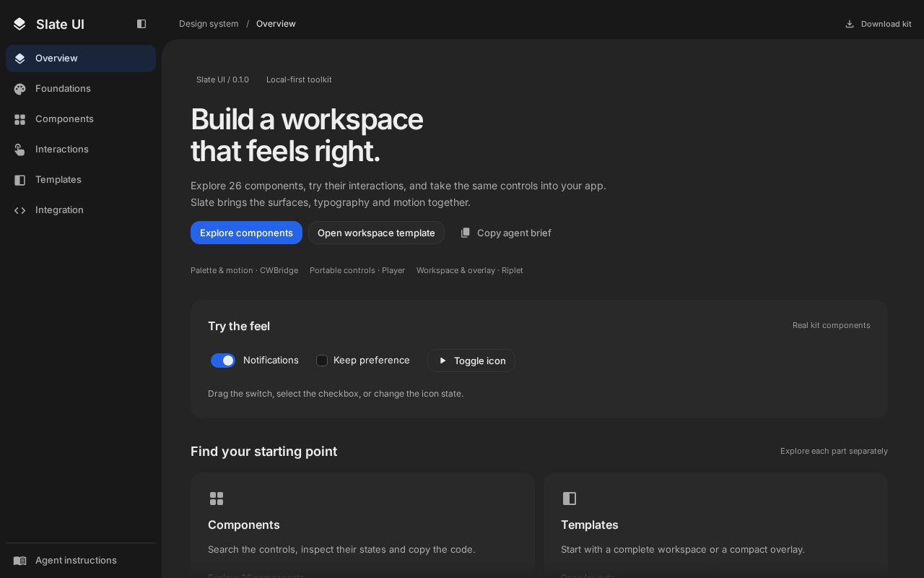
Task: Click "Portable controls · Player" text
Action: pos(357,270)
